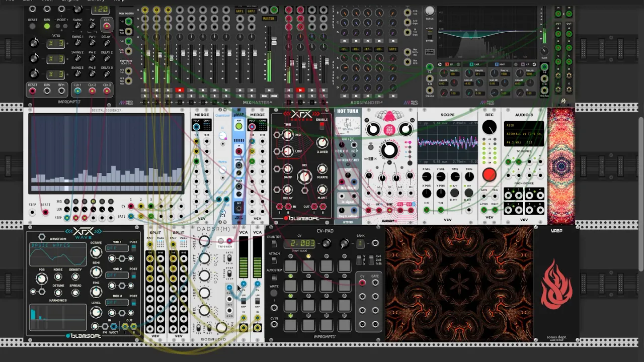The image size is (644, 362).
Task: Click the SWING 1 knob on Clocked
Action: [x=77, y=43]
